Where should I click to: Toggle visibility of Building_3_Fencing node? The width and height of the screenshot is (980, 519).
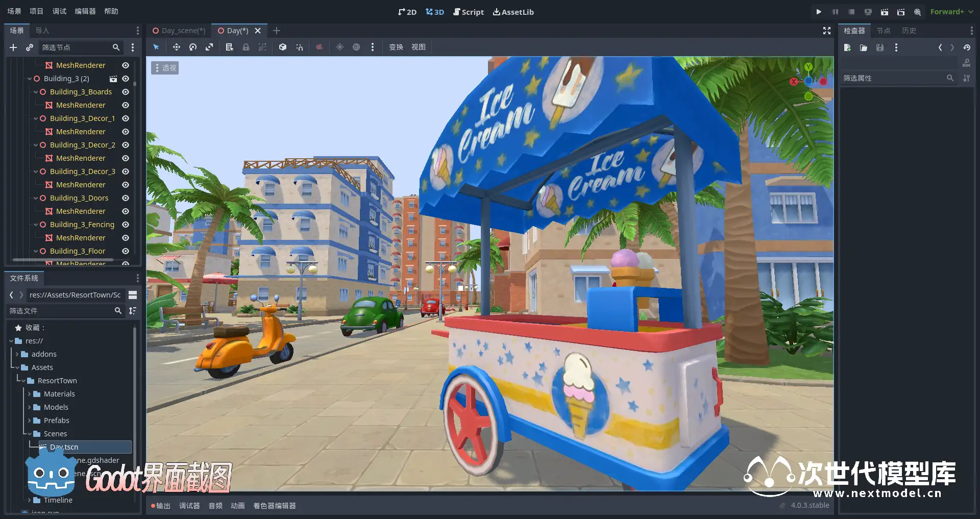point(126,225)
